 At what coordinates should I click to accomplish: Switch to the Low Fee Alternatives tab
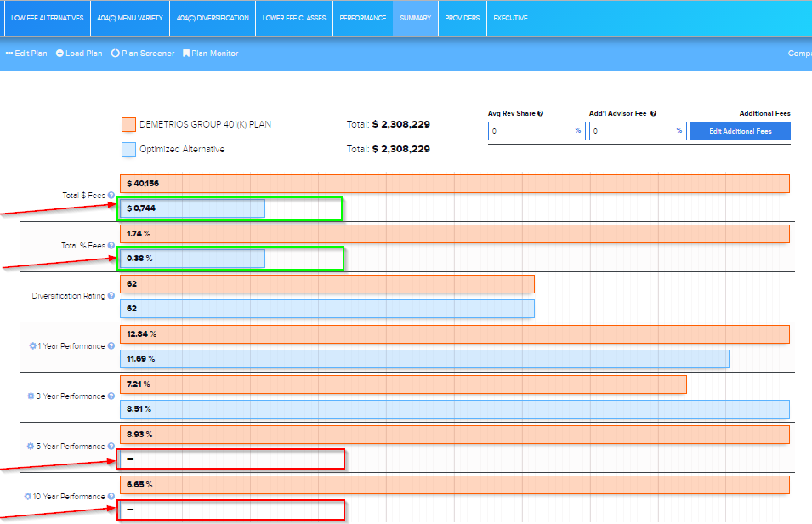(48, 18)
